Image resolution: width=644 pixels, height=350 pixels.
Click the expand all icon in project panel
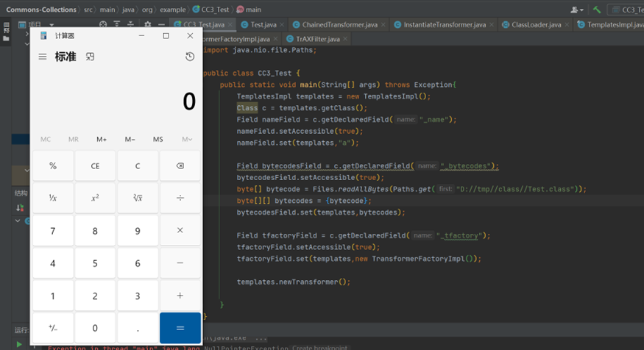point(117,24)
